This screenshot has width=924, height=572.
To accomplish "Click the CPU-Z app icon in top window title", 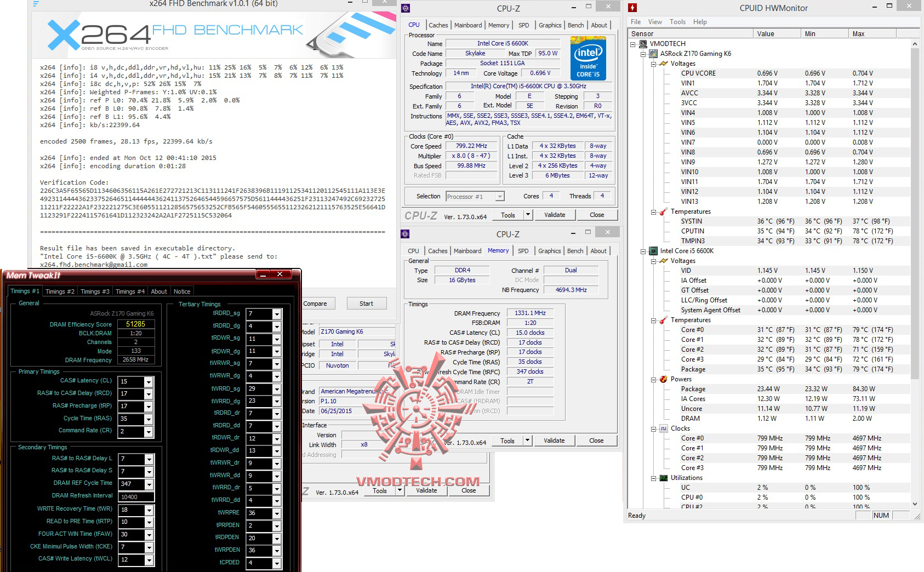I will coord(406,8).
